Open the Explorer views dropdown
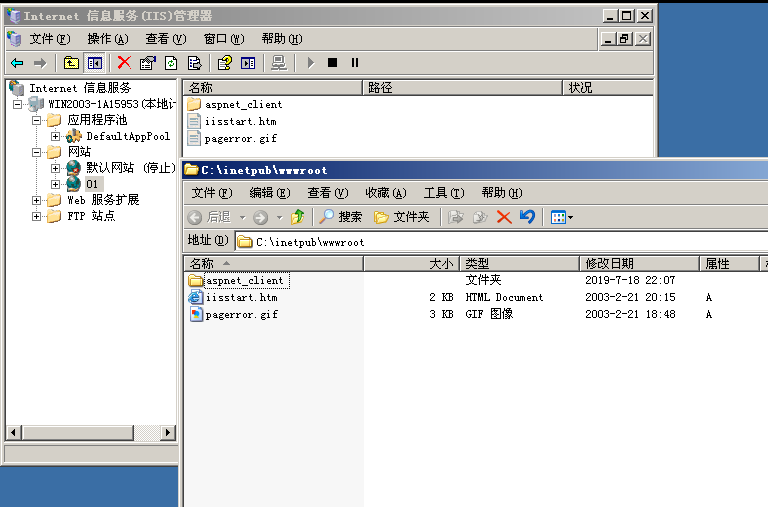The width and height of the screenshot is (768, 507). pyautogui.click(x=561, y=217)
